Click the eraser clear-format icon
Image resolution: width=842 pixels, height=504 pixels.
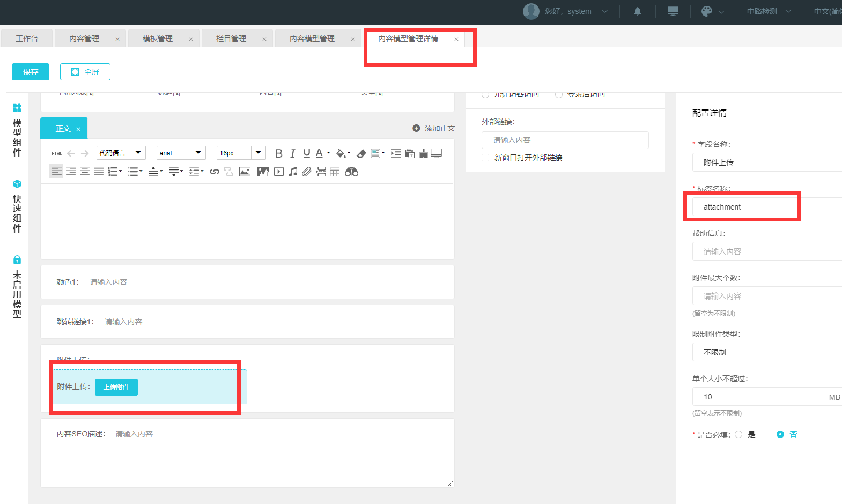click(361, 153)
